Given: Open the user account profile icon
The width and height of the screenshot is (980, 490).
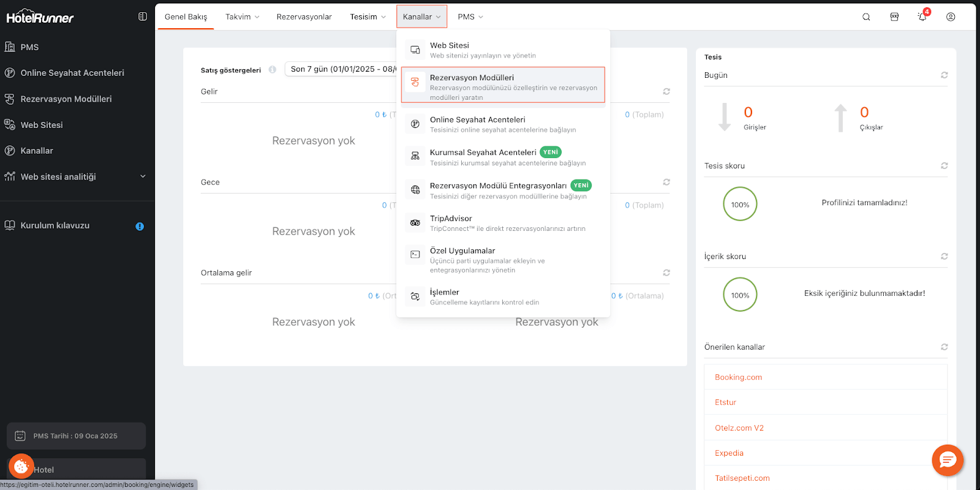Looking at the screenshot, I should click(x=951, y=17).
